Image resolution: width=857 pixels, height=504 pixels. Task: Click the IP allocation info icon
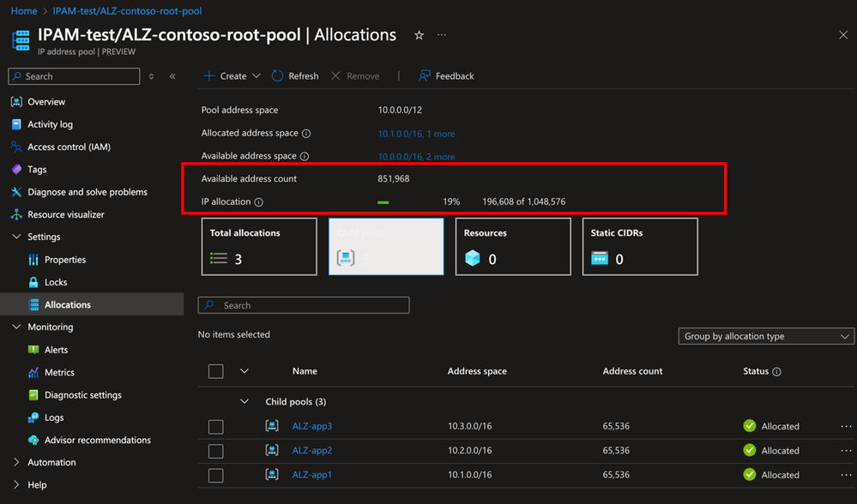point(258,202)
